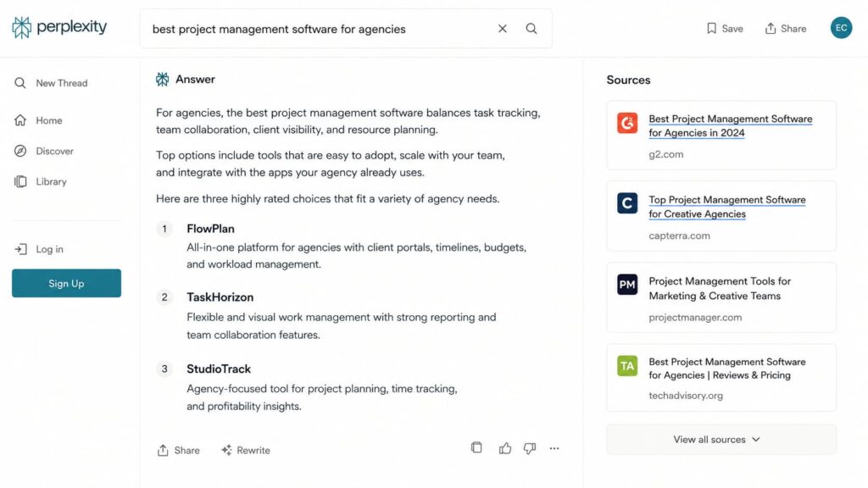Click the techadvisory.org domain text

click(686, 396)
